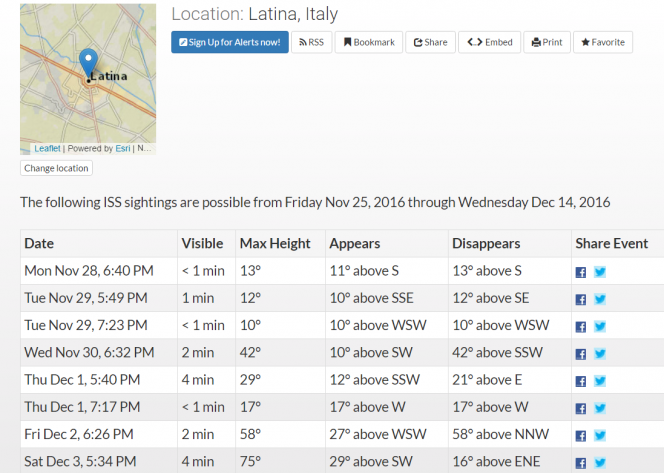Open the RSS feed button

pos(312,42)
